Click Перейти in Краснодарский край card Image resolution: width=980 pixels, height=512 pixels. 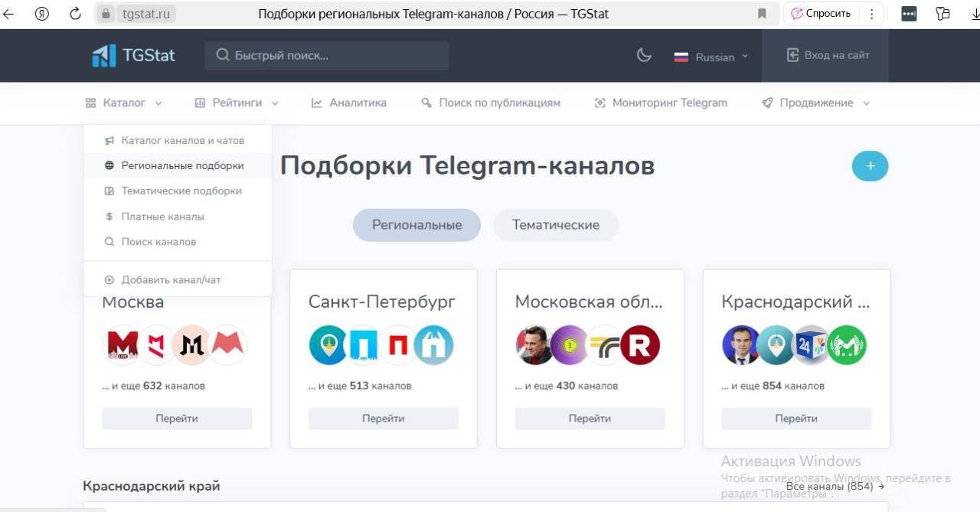click(796, 419)
